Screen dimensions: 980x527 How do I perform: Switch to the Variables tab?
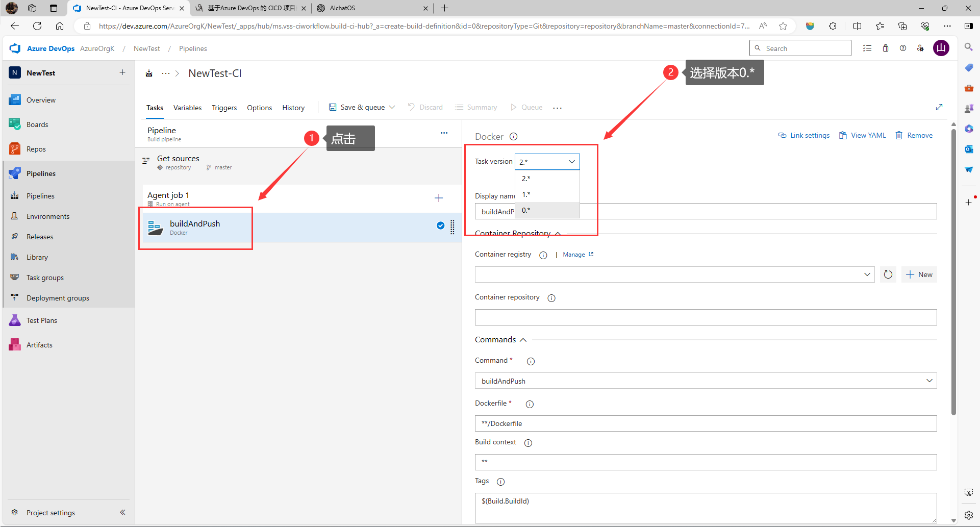coord(187,108)
